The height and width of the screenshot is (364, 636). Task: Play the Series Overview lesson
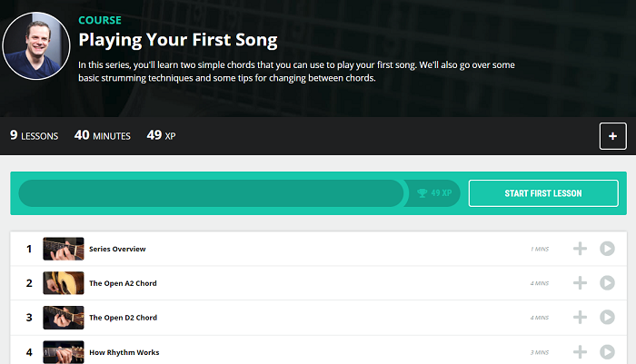(x=608, y=249)
